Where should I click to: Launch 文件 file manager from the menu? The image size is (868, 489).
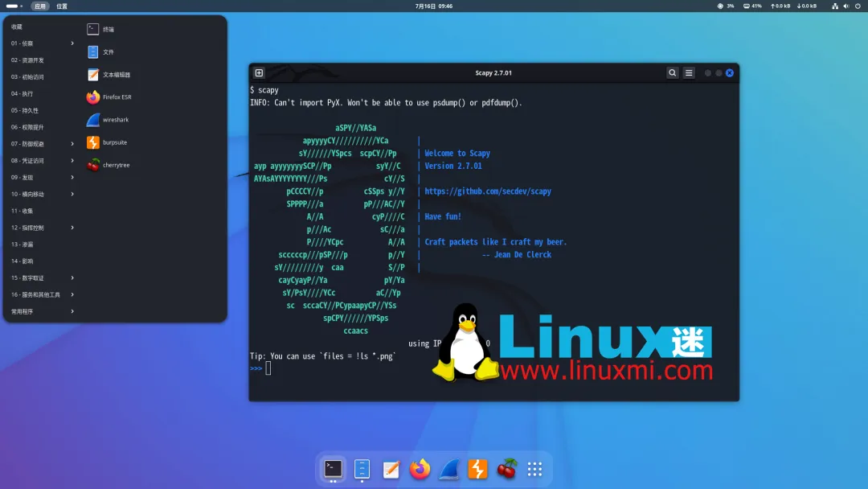click(100, 52)
